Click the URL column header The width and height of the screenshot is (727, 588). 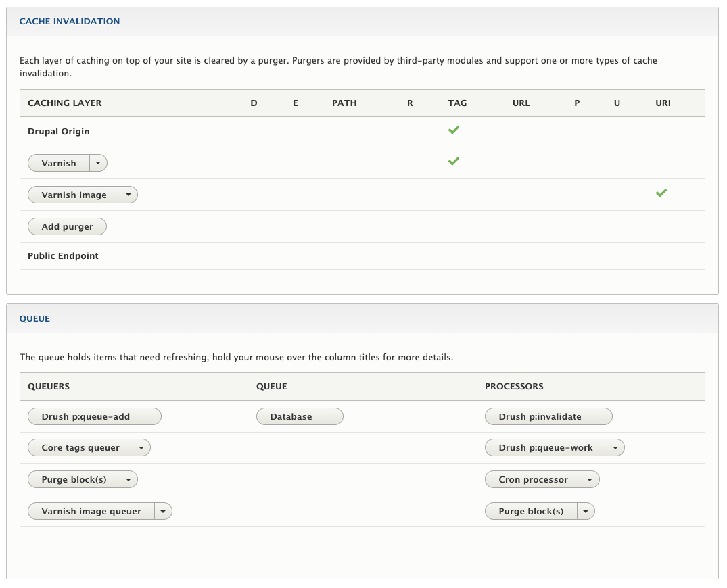(x=521, y=103)
